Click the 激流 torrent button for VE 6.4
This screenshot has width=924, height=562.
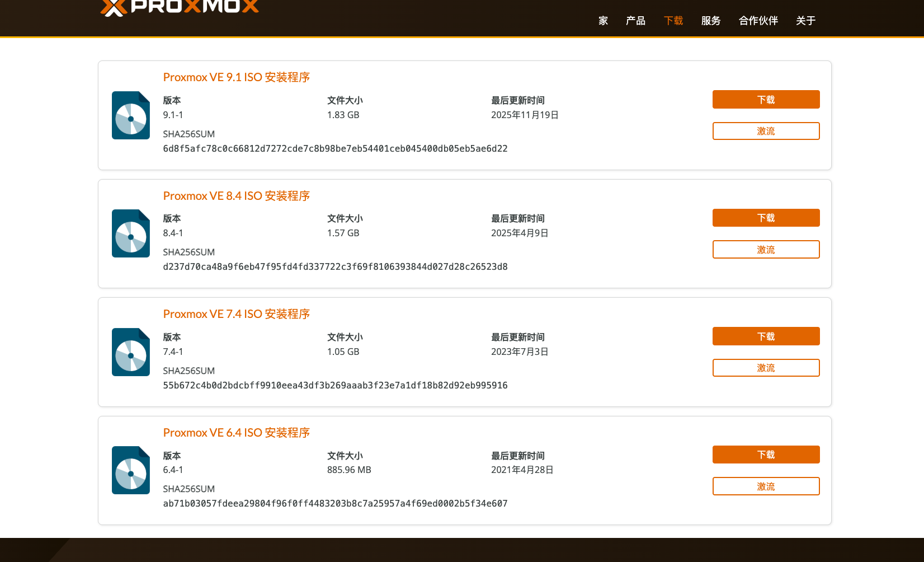pyautogui.click(x=766, y=486)
